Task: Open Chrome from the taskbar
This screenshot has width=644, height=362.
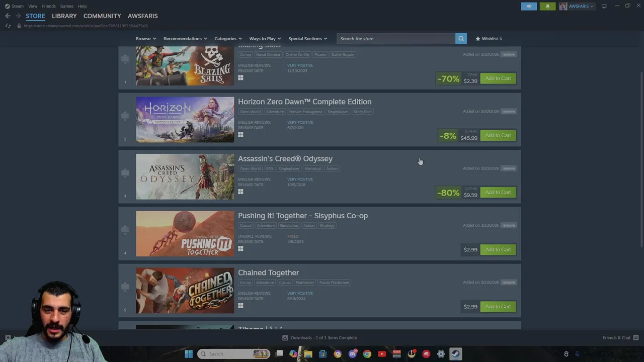Action: pyautogui.click(x=367, y=354)
